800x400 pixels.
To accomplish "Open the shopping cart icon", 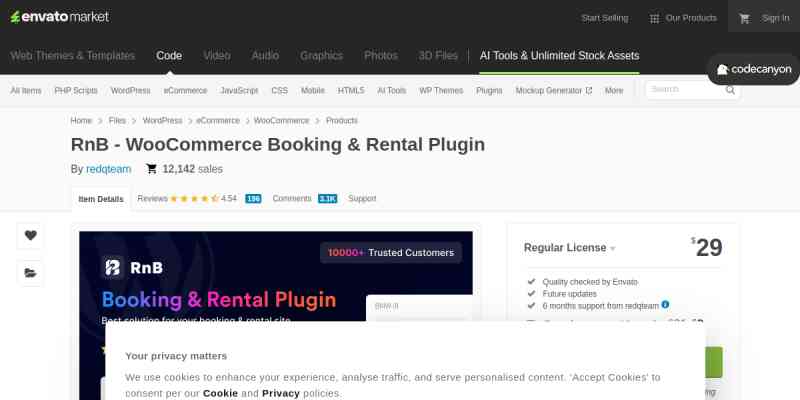I will [744, 18].
